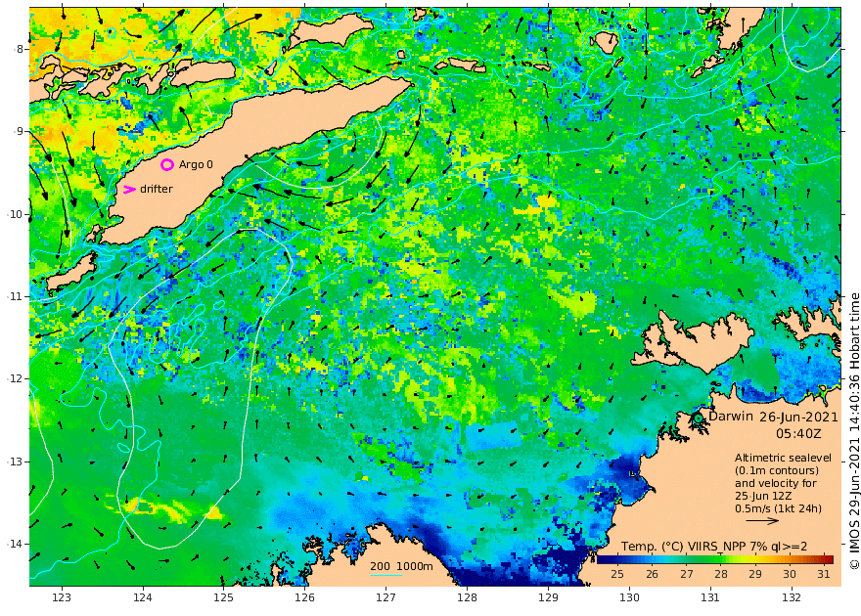Screen dimensions: 861x616
Task: Click color bar tick label 25
Action: (617, 574)
